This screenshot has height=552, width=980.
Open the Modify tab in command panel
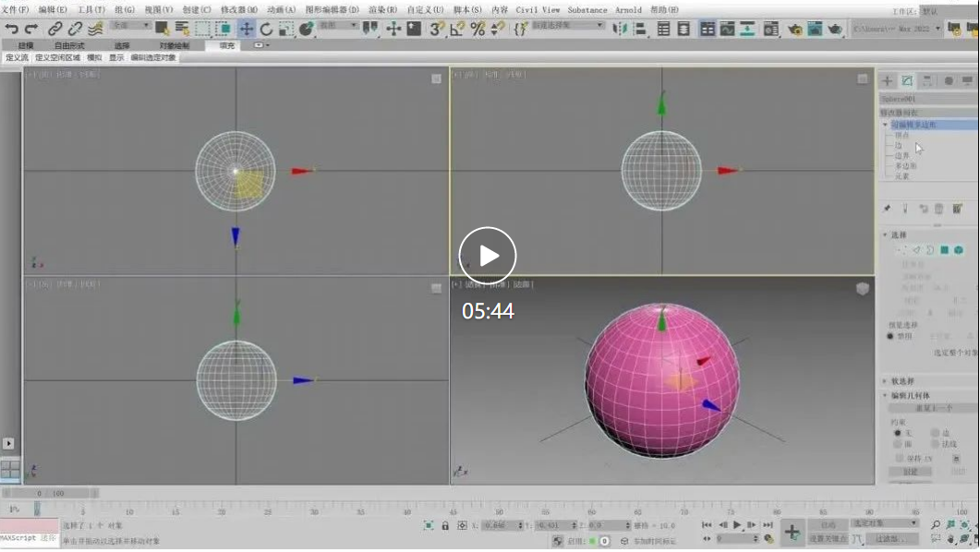pos(907,81)
